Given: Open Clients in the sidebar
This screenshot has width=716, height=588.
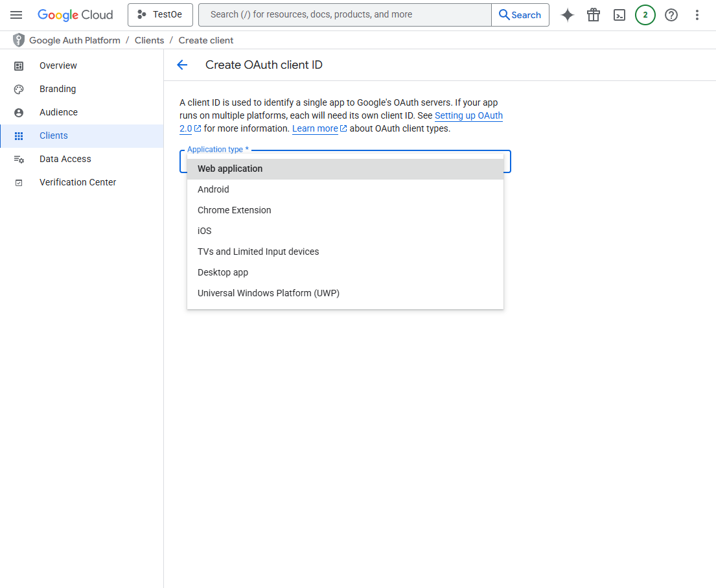Looking at the screenshot, I should (x=82, y=135).
